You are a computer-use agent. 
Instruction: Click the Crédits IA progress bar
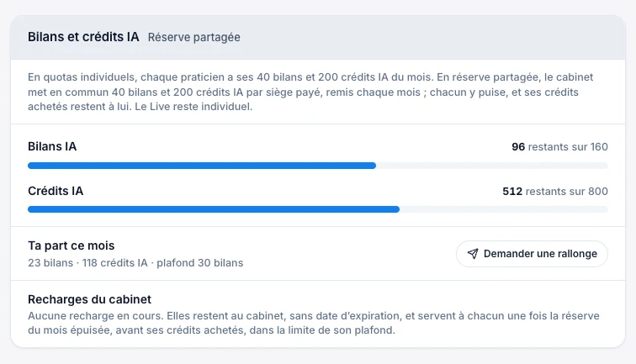318,209
